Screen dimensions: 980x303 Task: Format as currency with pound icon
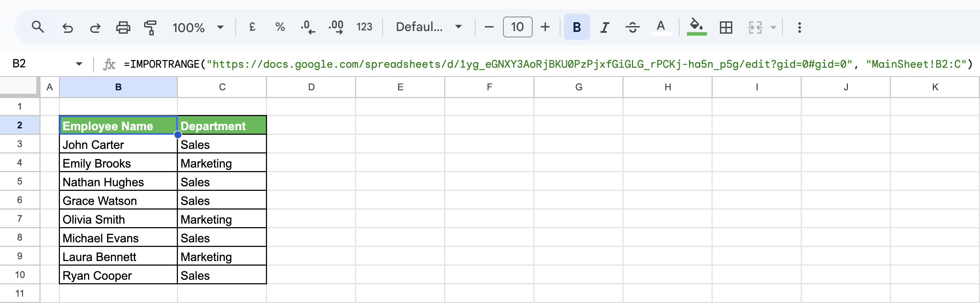coord(252,27)
